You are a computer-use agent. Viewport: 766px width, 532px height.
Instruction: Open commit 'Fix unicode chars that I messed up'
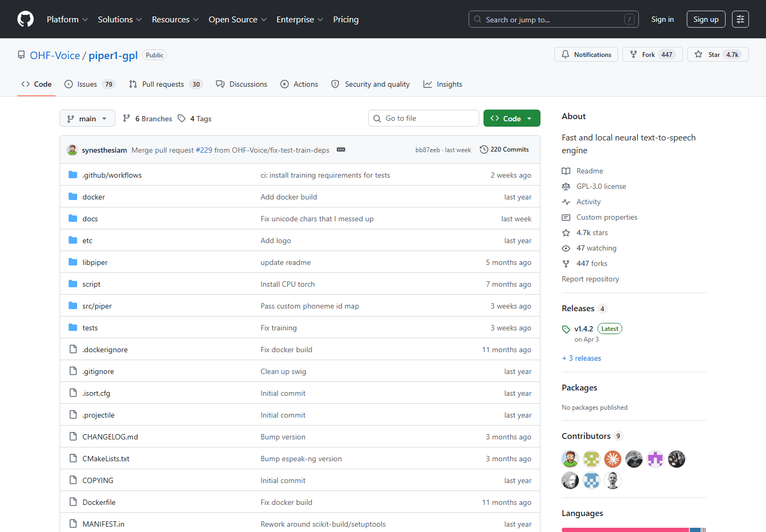point(317,219)
